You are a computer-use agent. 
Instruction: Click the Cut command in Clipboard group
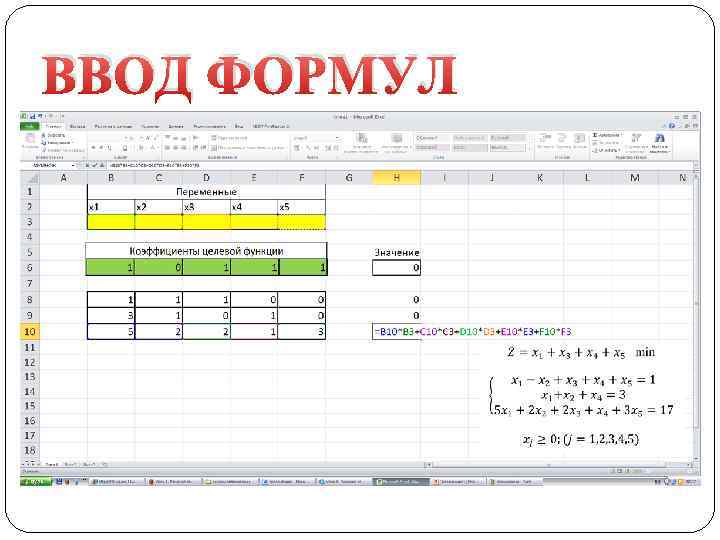54,135
